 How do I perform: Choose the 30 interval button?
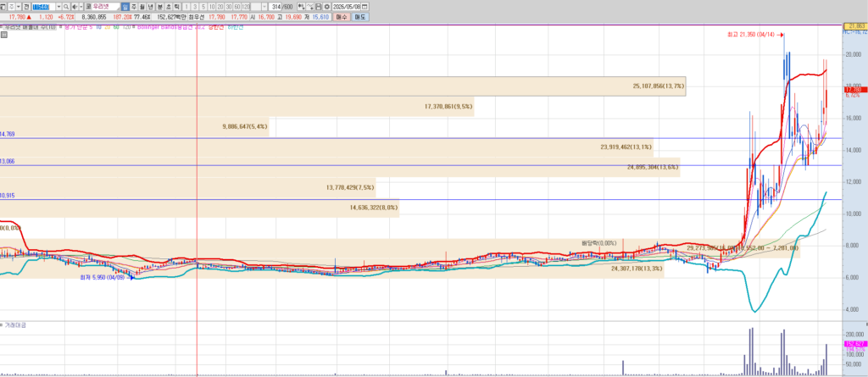(x=229, y=7)
